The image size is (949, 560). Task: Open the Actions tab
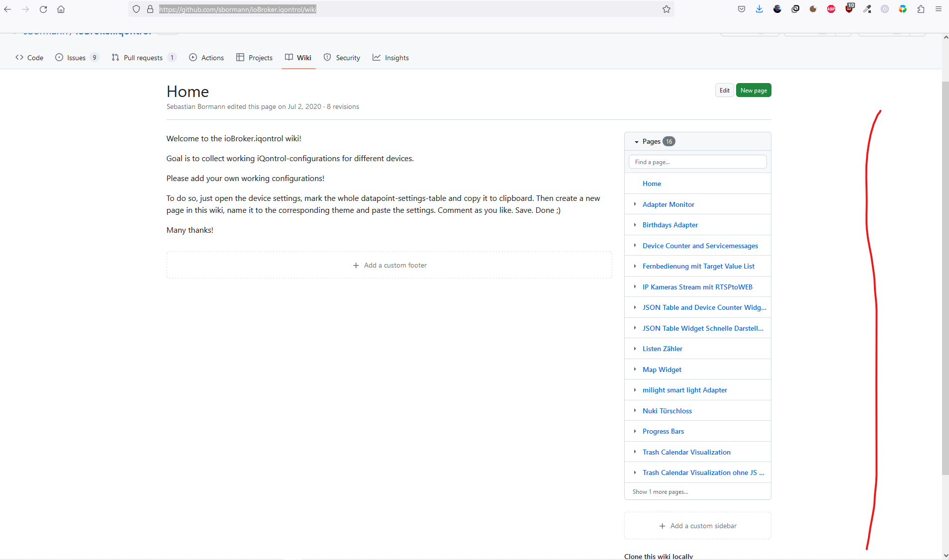pyautogui.click(x=206, y=58)
